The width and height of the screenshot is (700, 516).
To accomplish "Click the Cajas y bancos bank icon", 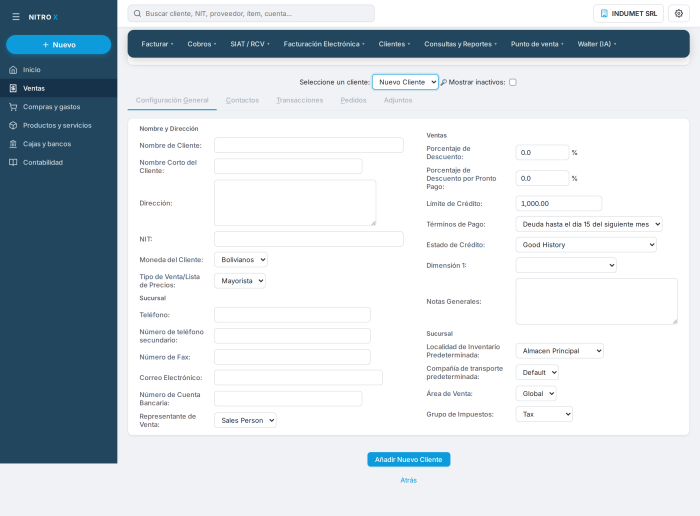I will (x=13, y=144).
